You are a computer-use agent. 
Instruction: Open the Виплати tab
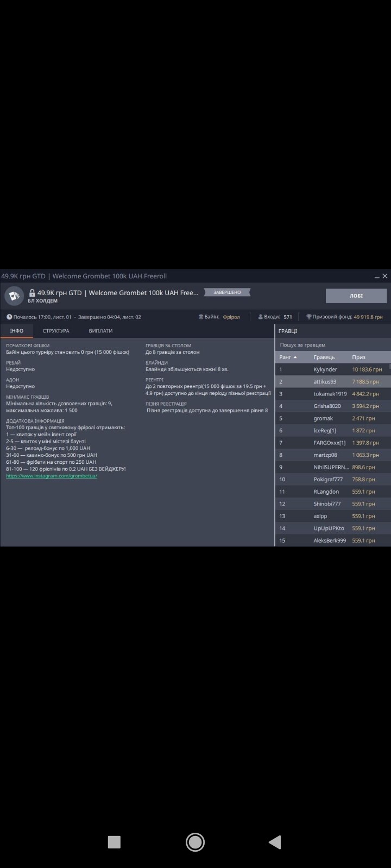click(x=100, y=331)
